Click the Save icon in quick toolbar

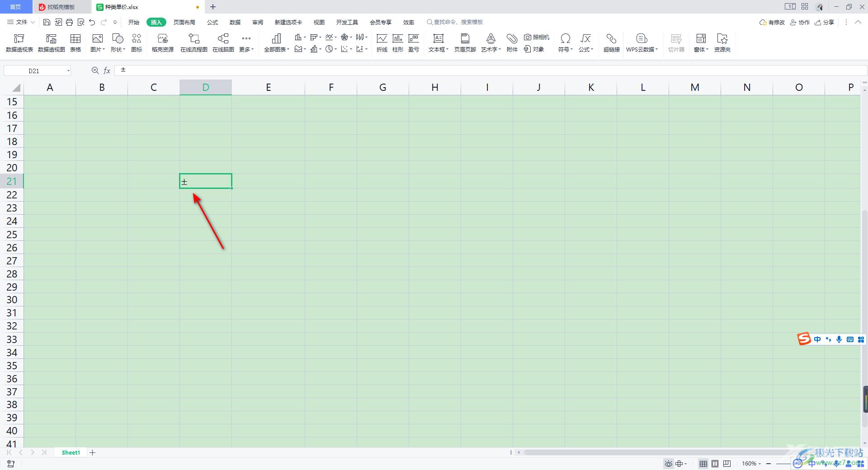47,22
